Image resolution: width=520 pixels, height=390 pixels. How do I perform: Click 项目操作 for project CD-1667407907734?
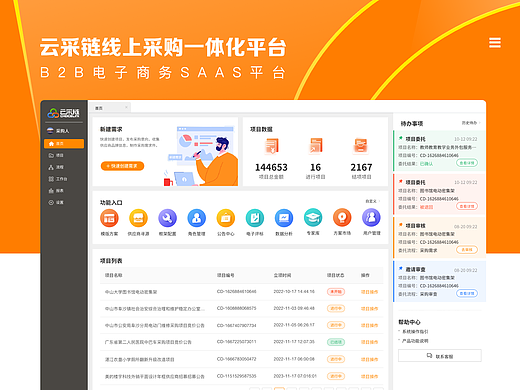pyautogui.click(x=369, y=325)
